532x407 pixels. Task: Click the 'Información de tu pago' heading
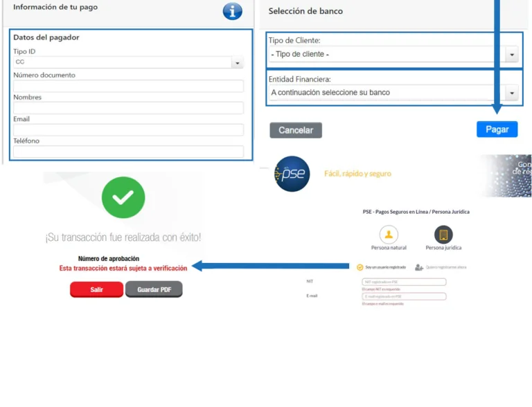(55, 7)
